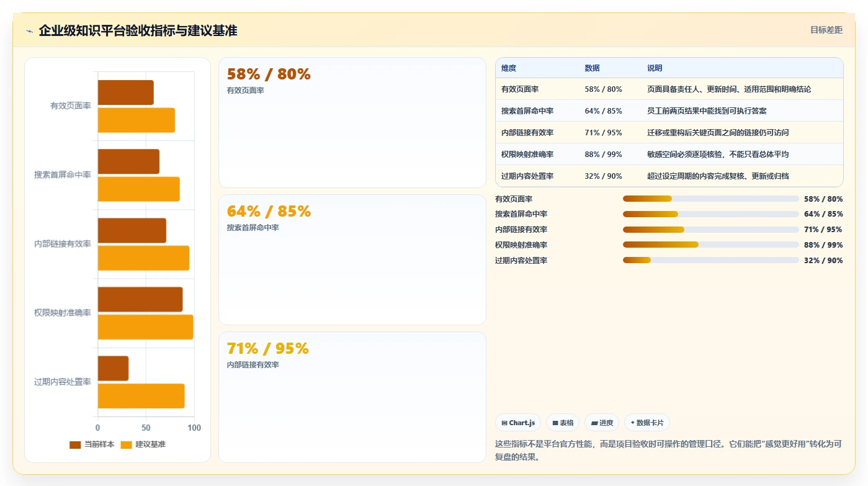Click the table cell 敏感空间必须逐项核验，不能只看总体平均
The height and width of the screenshot is (486, 868).
coord(718,155)
